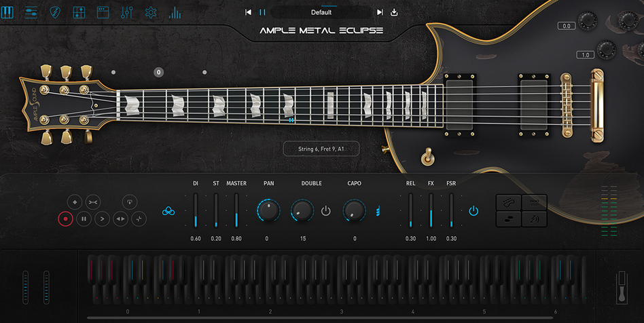This screenshot has width=644, height=323.
Task: Click the MASTER value 0.80
Action: 236,238
